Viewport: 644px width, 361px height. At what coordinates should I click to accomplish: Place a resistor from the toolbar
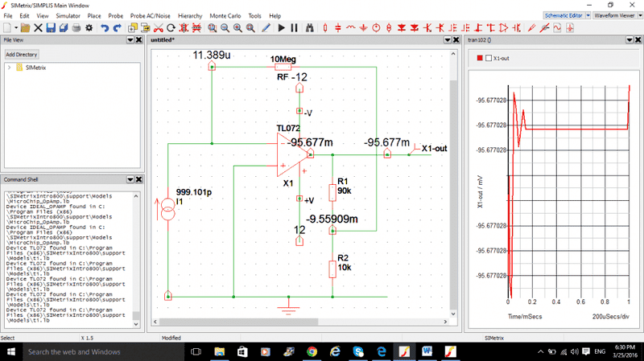point(325,28)
